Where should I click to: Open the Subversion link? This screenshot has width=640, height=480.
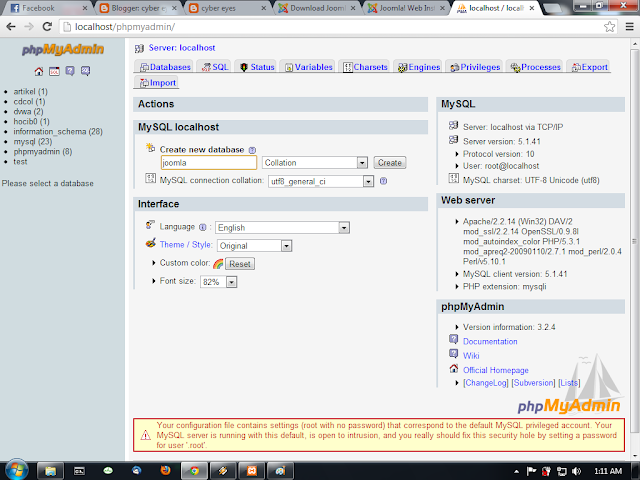point(533,382)
